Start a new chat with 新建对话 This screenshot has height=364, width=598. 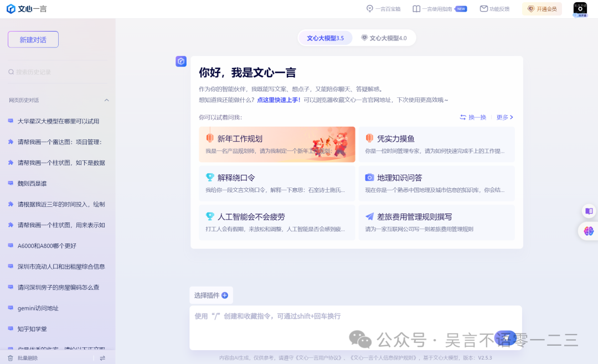pos(33,39)
